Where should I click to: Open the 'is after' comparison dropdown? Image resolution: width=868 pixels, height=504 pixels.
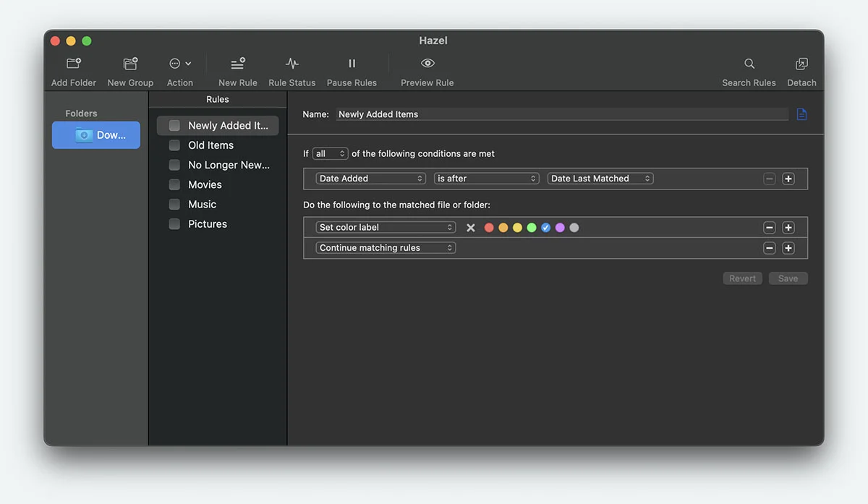tap(487, 179)
